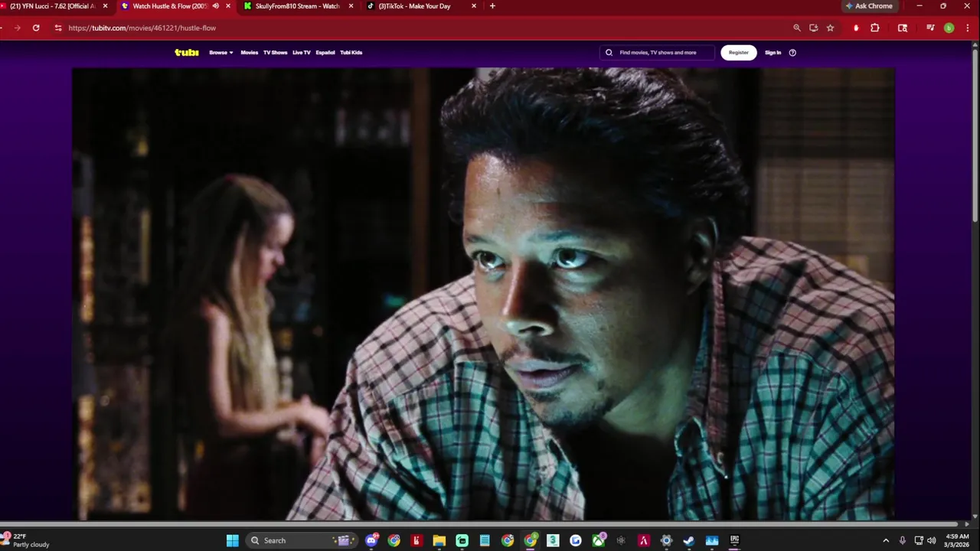Close the YFN Lucci tab
The width and height of the screenshot is (980, 551).
tap(106, 6)
